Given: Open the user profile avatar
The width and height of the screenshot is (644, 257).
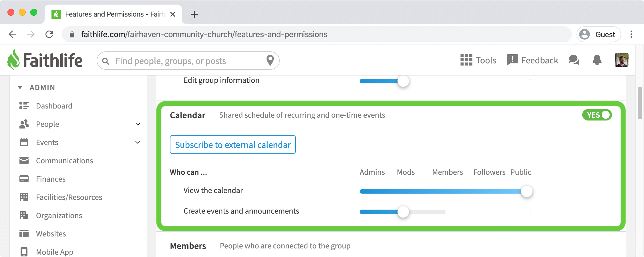Looking at the screenshot, I should pyautogui.click(x=621, y=60).
